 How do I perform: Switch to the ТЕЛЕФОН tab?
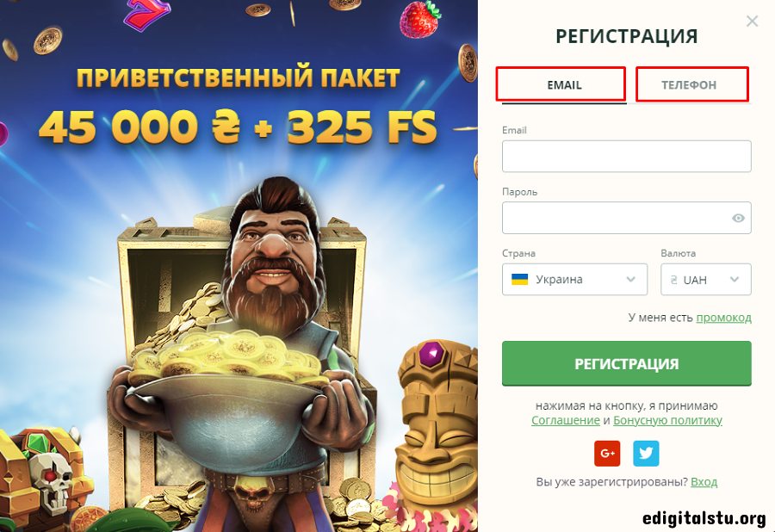pyautogui.click(x=689, y=85)
